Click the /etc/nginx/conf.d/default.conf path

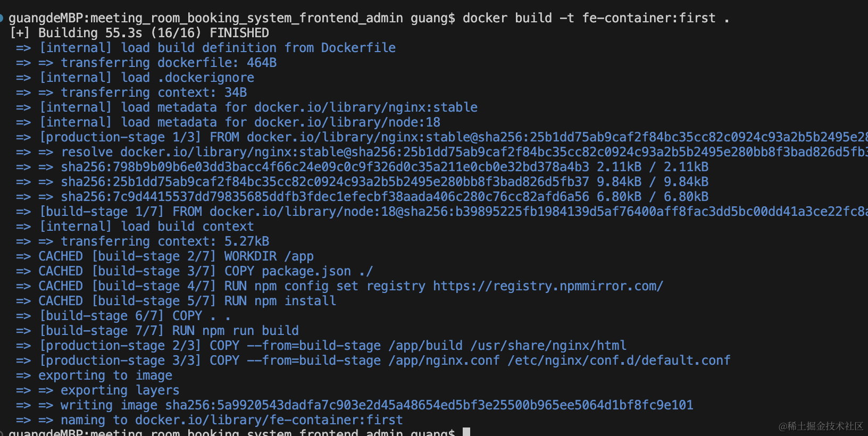(x=619, y=360)
